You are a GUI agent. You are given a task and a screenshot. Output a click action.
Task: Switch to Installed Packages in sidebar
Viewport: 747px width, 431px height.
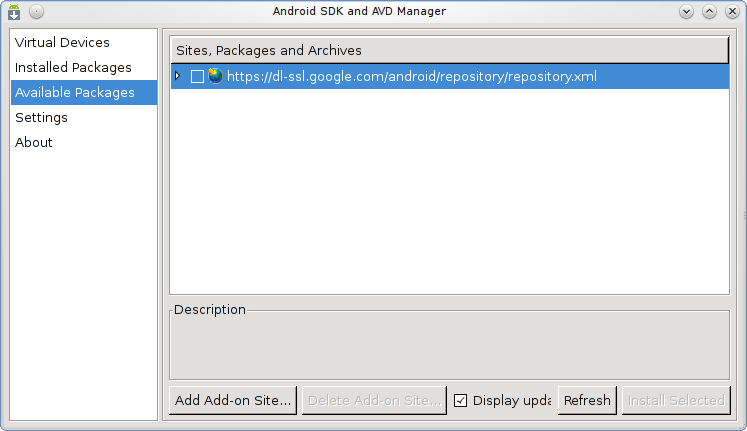click(x=73, y=68)
